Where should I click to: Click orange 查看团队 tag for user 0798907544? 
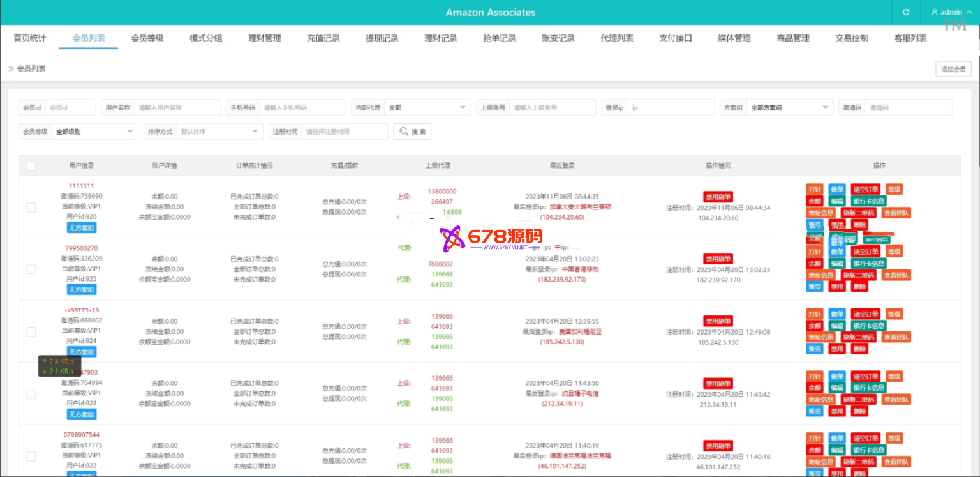click(x=896, y=462)
